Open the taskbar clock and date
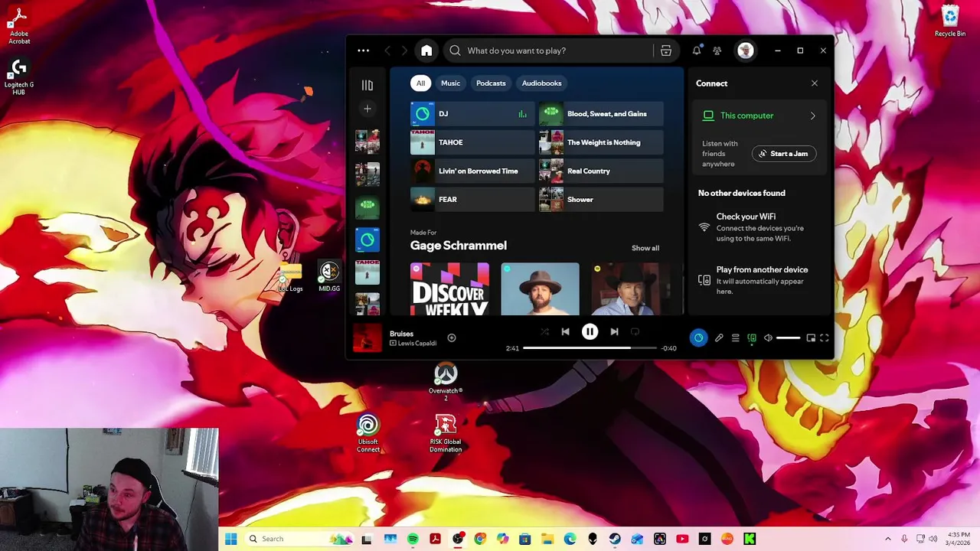980x551 pixels. 959,539
